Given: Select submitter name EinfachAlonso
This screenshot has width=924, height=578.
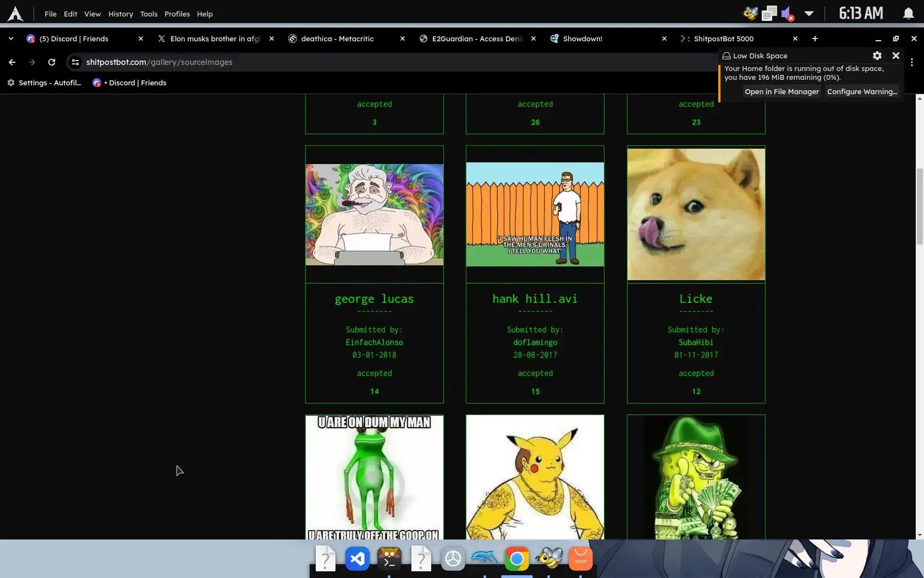Looking at the screenshot, I should (x=375, y=342).
